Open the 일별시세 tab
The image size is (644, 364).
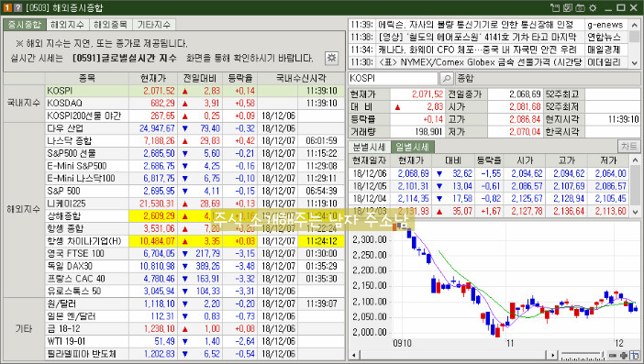pos(412,147)
